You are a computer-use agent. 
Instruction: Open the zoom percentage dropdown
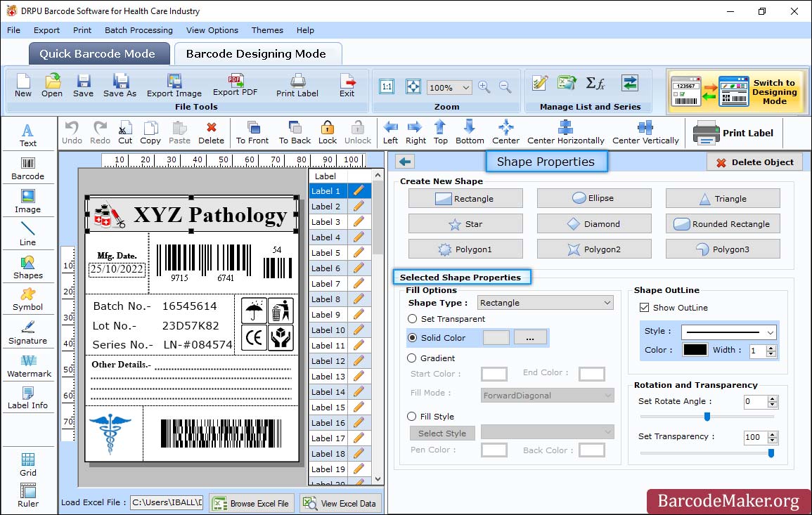(465, 87)
